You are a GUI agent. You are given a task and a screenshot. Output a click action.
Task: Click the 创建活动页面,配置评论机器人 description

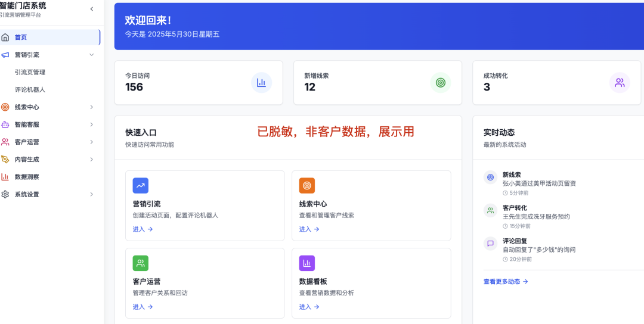tap(175, 216)
